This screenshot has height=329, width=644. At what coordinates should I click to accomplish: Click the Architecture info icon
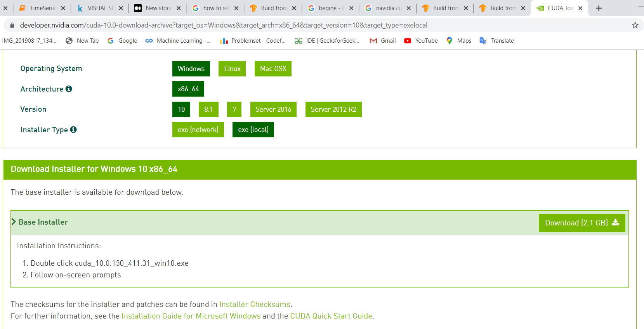pos(69,89)
